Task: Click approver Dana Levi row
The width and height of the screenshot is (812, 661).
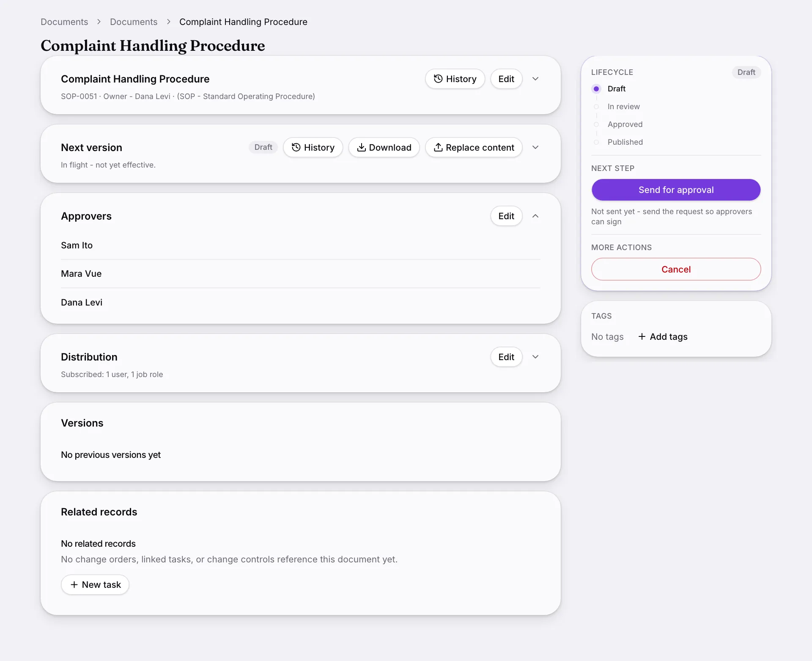Action: click(x=300, y=302)
